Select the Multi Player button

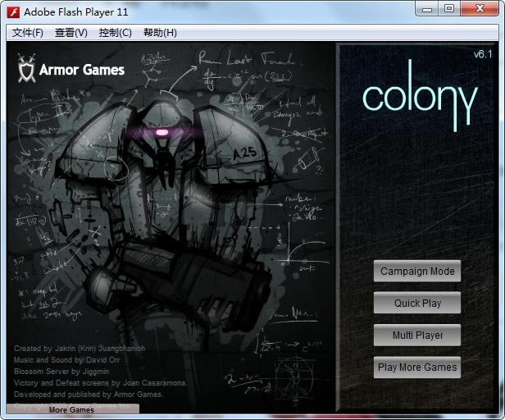click(417, 336)
